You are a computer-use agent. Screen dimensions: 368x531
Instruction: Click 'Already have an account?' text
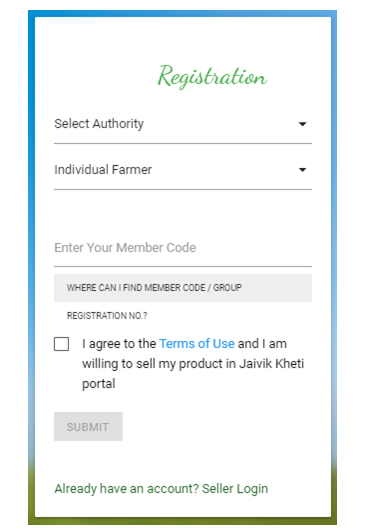tap(127, 489)
